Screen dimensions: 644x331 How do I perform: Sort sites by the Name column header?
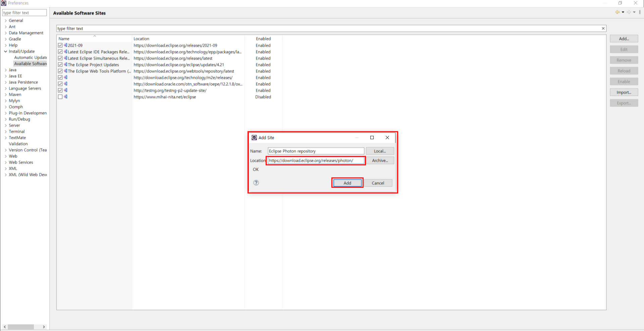94,39
